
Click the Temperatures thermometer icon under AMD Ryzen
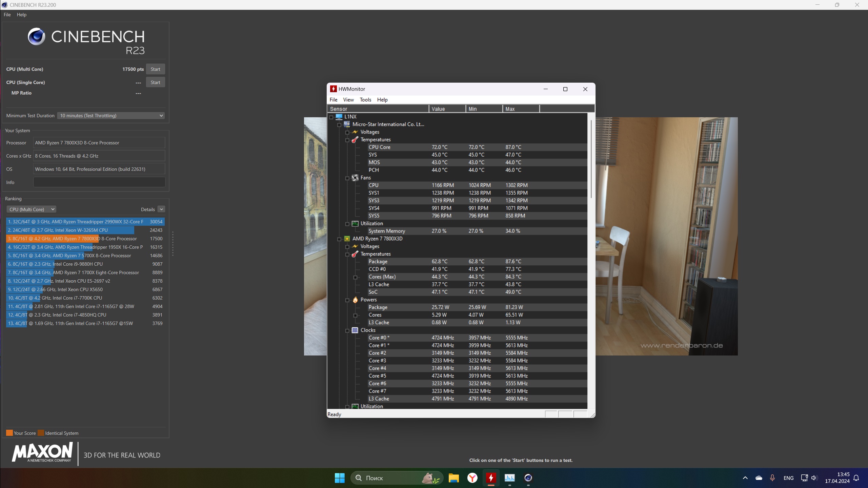coord(355,254)
